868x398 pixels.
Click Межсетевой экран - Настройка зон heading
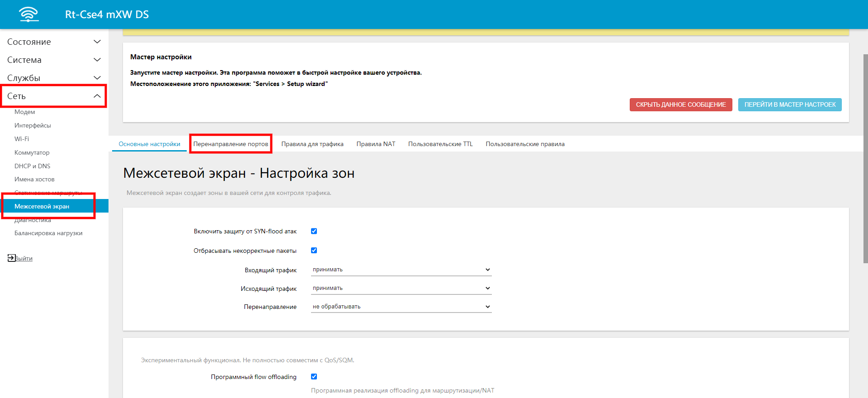click(239, 173)
